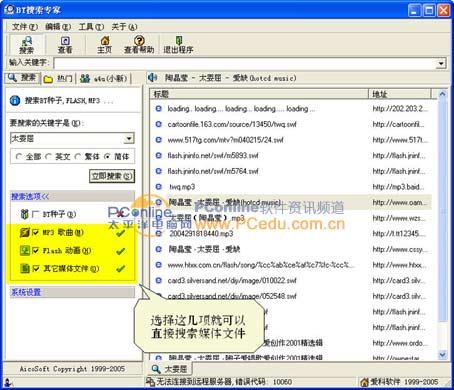
Task: Open the 系统设置 link
Action: tap(26, 292)
